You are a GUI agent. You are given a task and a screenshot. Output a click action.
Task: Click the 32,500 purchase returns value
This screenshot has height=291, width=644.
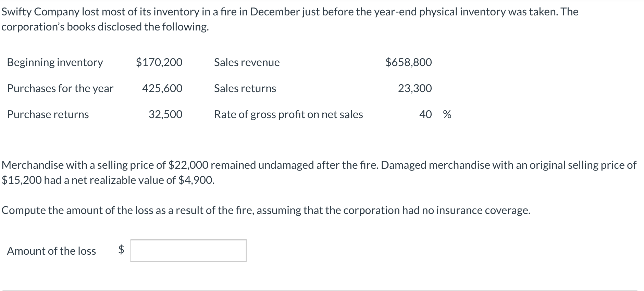[165, 114]
